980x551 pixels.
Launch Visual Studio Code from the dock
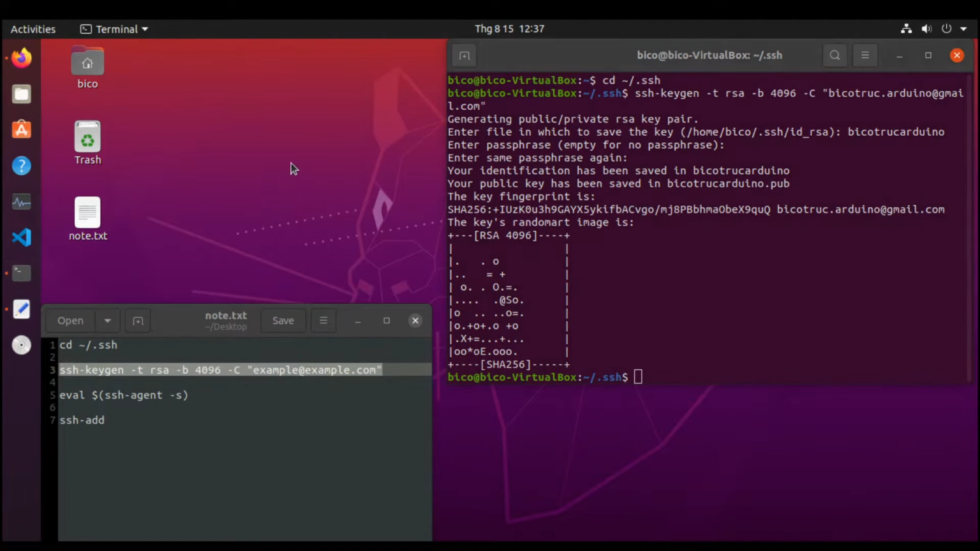pyautogui.click(x=21, y=237)
